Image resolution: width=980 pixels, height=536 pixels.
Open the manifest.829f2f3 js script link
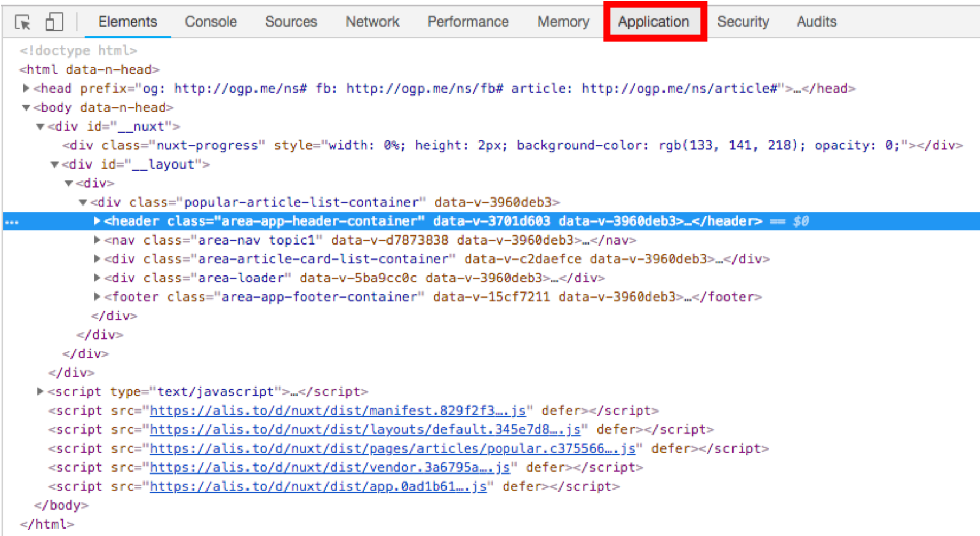(337, 411)
